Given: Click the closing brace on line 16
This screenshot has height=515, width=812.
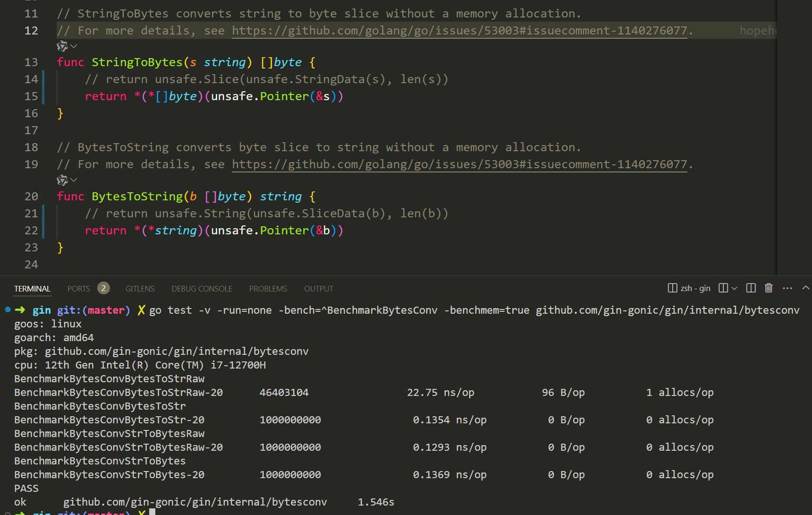Looking at the screenshot, I should point(60,113).
